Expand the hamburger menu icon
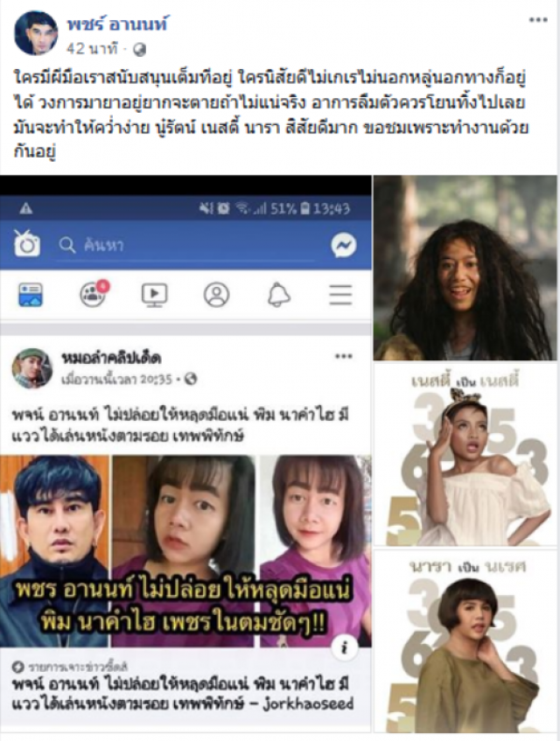560x741 pixels. tap(340, 295)
